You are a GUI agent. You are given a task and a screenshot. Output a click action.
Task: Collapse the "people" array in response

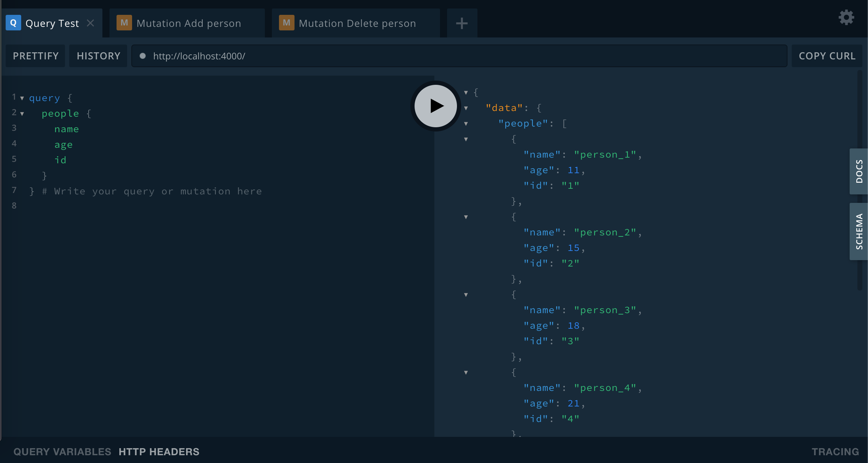(466, 124)
